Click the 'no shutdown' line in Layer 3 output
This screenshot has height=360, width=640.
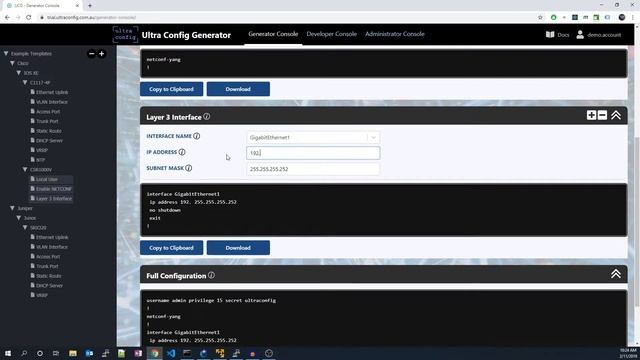(165, 210)
